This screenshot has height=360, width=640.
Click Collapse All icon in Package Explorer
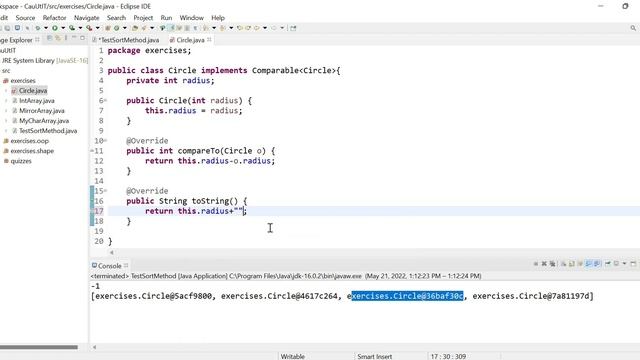pyautogui.click(x=49, y=38)
